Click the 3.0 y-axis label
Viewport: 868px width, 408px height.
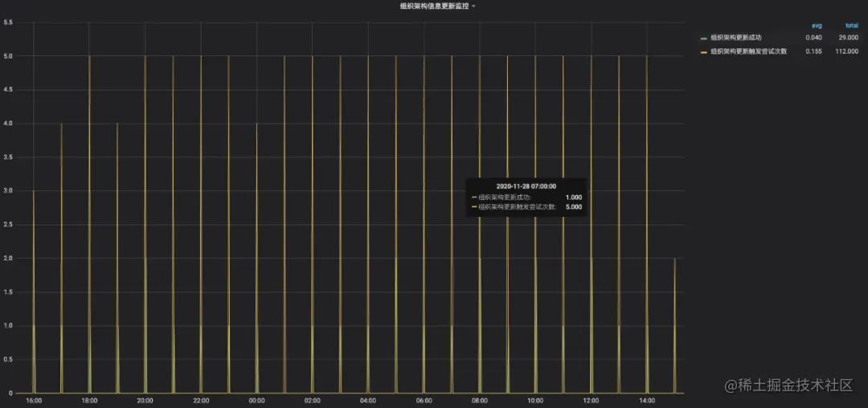[x=8, y=191]
